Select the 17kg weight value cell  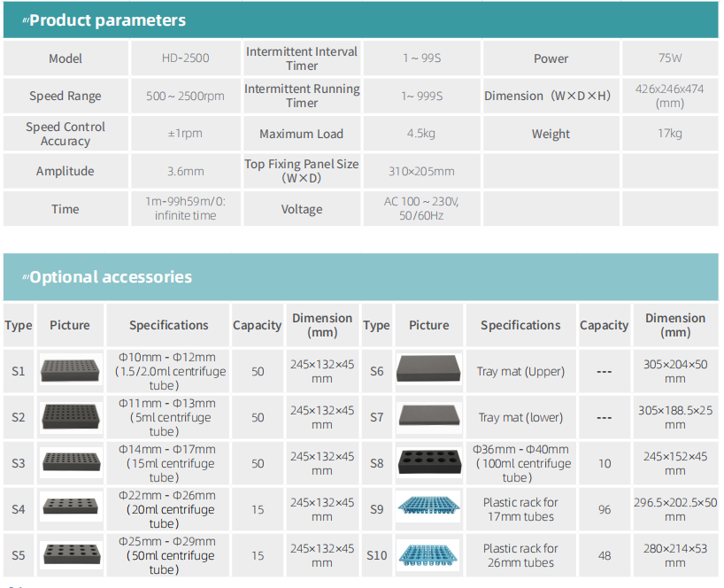[670, 134]
